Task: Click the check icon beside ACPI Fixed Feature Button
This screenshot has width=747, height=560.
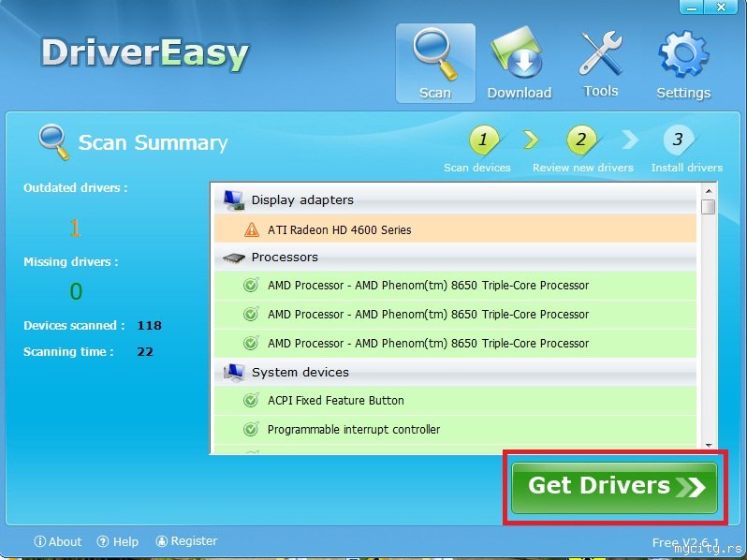Action: pyautogui.click(x=251, y=400)
